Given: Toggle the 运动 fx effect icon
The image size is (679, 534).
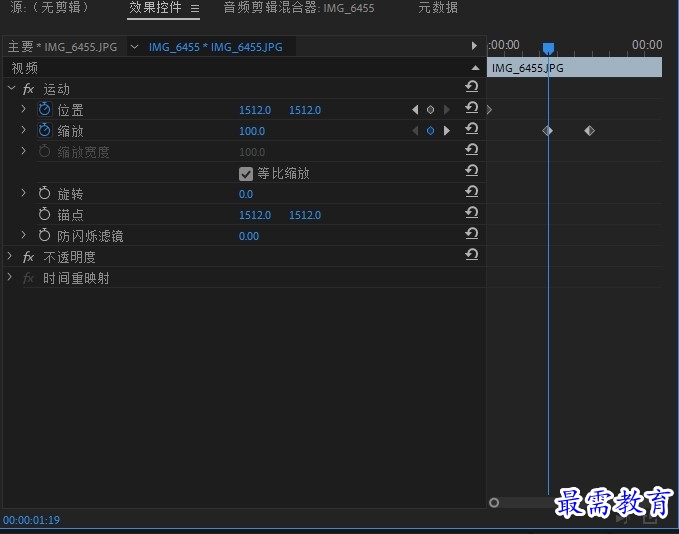Looking at the screenshot, I should (x=28, y=89).
